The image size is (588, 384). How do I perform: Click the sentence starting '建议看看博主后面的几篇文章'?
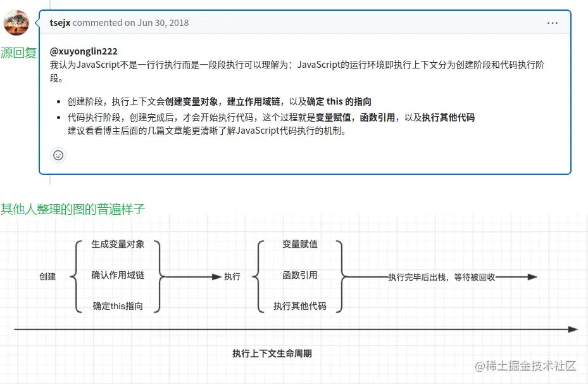[206, 131]
